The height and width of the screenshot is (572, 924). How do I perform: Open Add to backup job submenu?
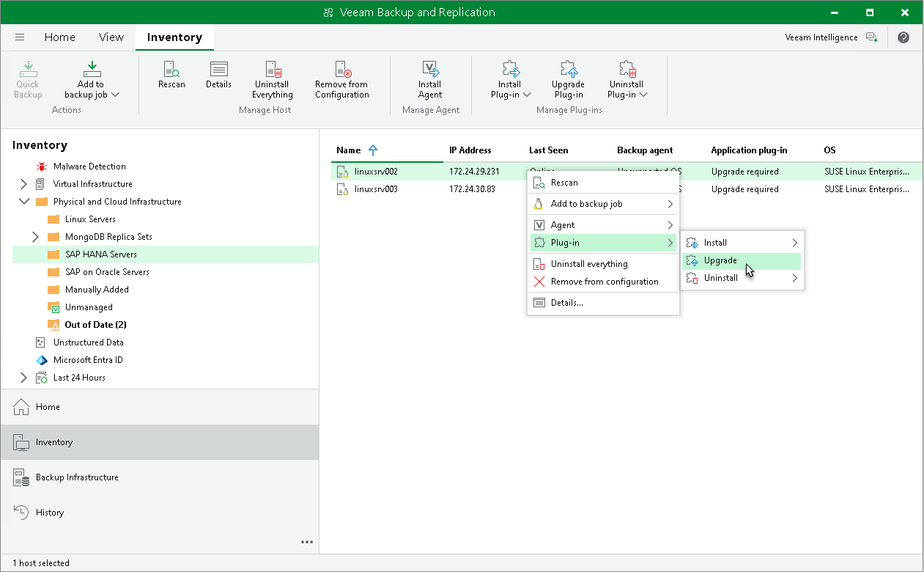[603, 204]
